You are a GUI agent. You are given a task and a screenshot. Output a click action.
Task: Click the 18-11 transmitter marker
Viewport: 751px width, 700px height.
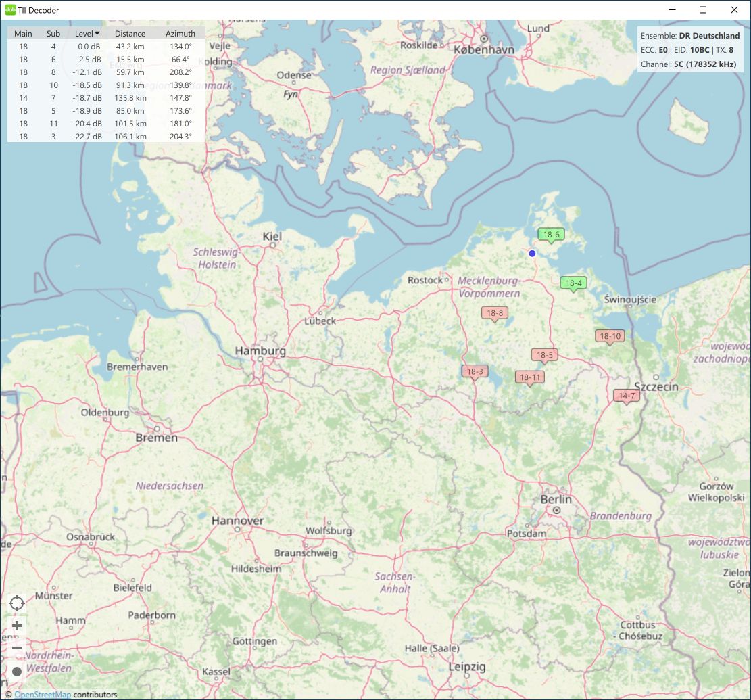coord(529,377)
